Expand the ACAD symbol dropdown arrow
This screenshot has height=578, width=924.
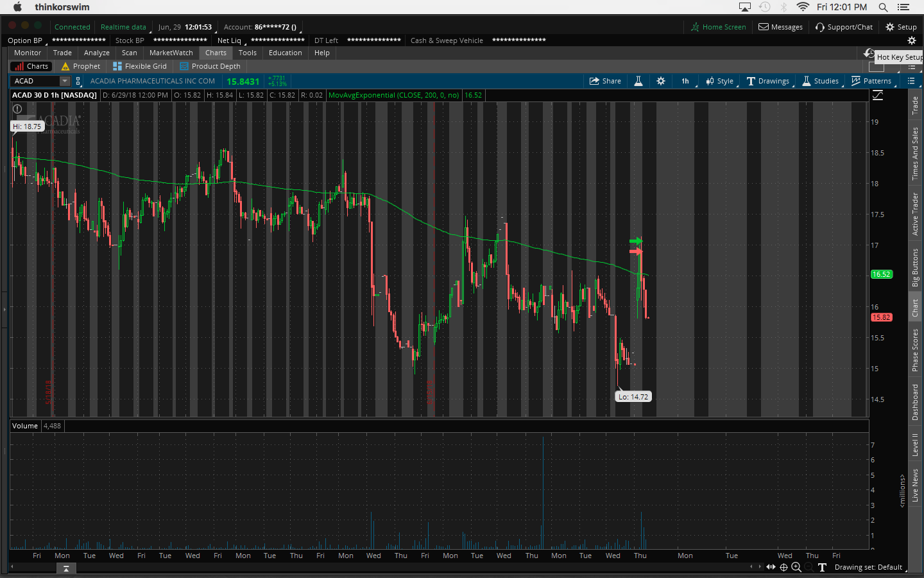tap(64, 81)
